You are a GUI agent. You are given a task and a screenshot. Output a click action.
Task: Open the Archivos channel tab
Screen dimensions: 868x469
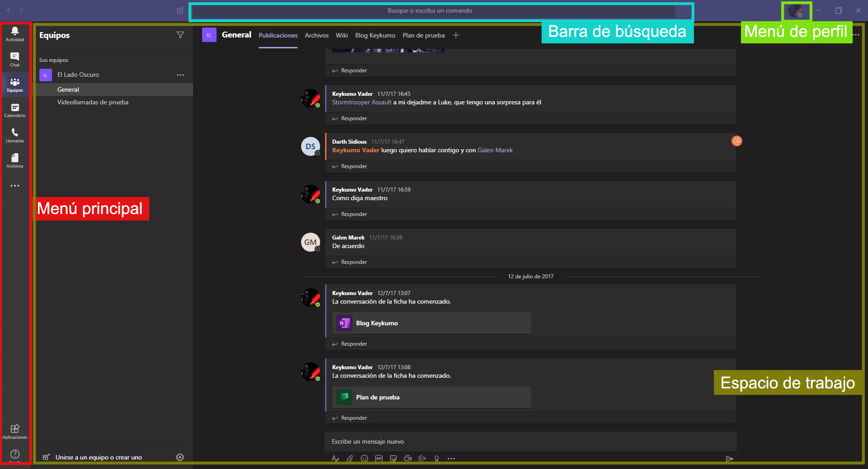tap(316, 35)
